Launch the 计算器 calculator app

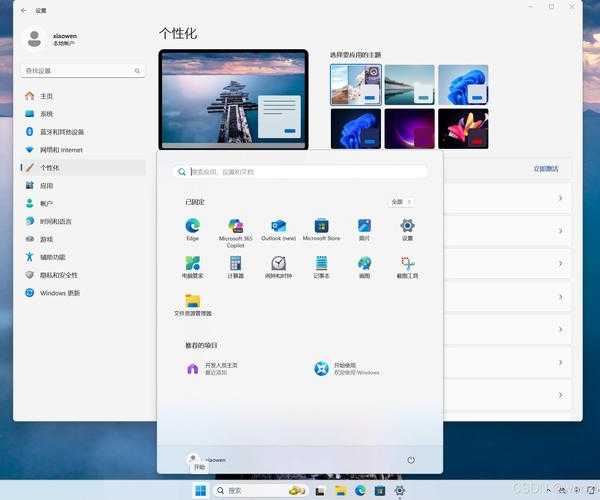(x=236, y=264)
